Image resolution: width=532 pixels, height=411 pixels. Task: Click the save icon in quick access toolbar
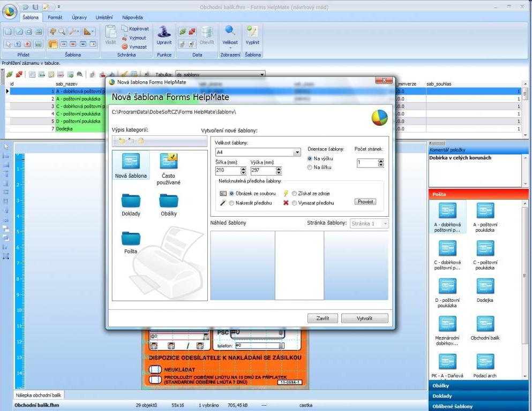click(x=35, y=7)
